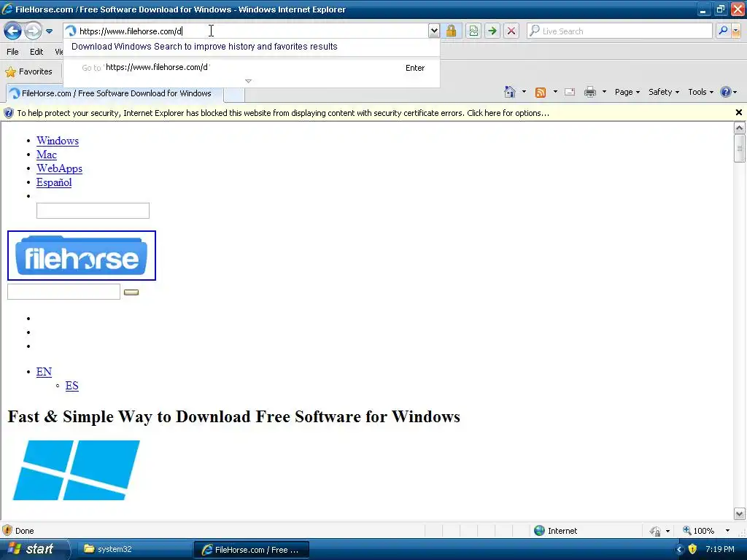This screenshot has height=560, width=747.
Task: Open the Tools menu
Action: (700, 92)
